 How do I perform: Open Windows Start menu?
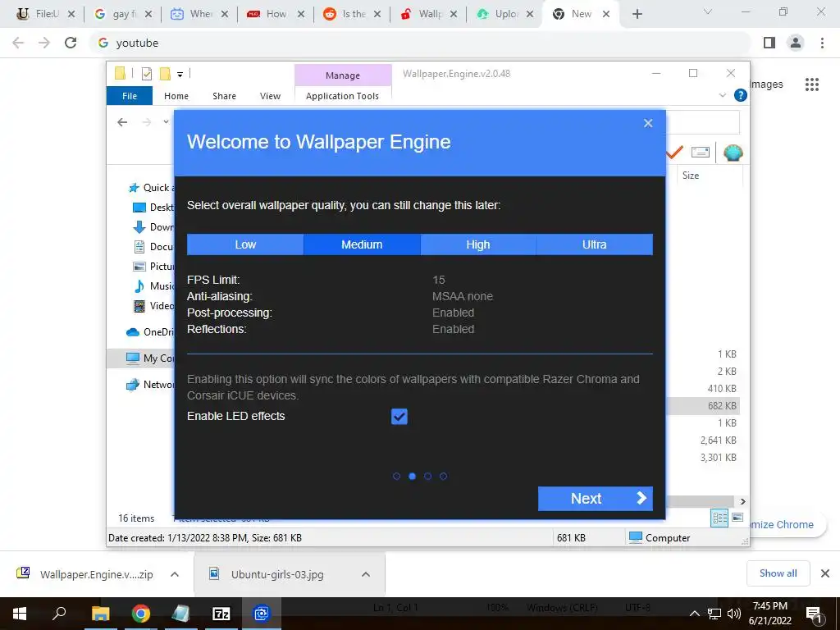[x=20, y=614]
